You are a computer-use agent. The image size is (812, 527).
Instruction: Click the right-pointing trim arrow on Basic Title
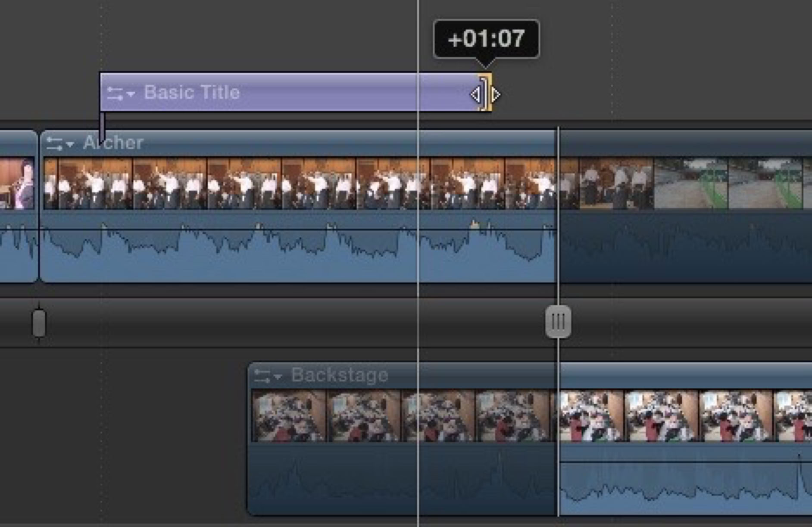click(x=496, y=94)
